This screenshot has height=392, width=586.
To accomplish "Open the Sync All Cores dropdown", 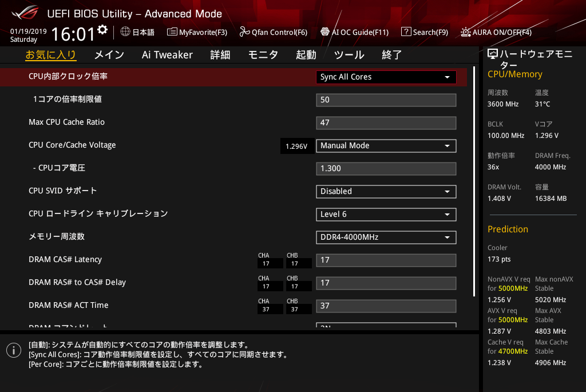I will click(x=386, y=77).
